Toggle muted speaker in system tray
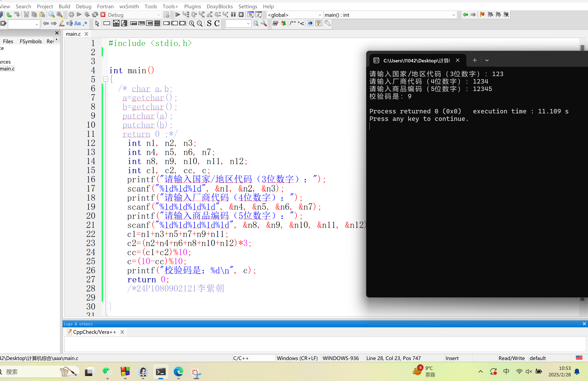This screenshot has height=381, width=588. pos(529,372)
